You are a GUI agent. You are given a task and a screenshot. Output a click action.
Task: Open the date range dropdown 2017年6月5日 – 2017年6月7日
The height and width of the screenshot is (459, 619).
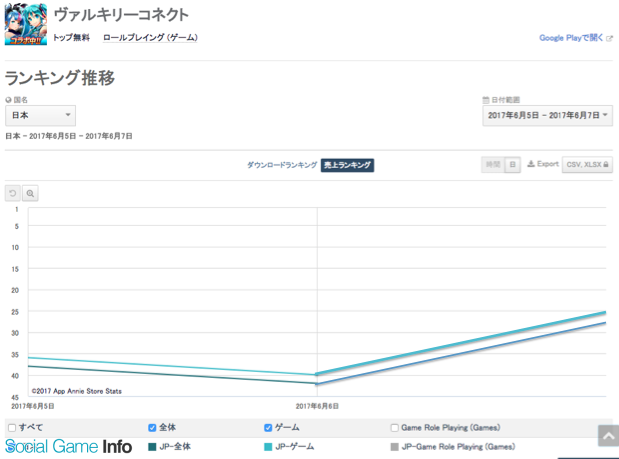[547, 115]
